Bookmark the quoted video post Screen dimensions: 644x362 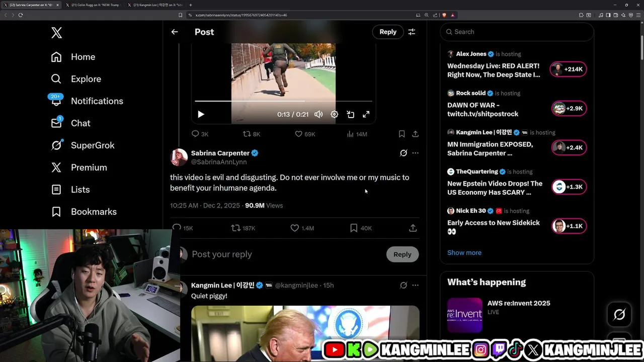coord(401,134)
